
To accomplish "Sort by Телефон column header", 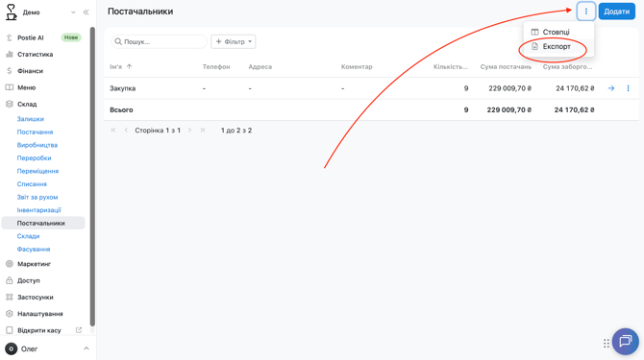I will [216, 67].
